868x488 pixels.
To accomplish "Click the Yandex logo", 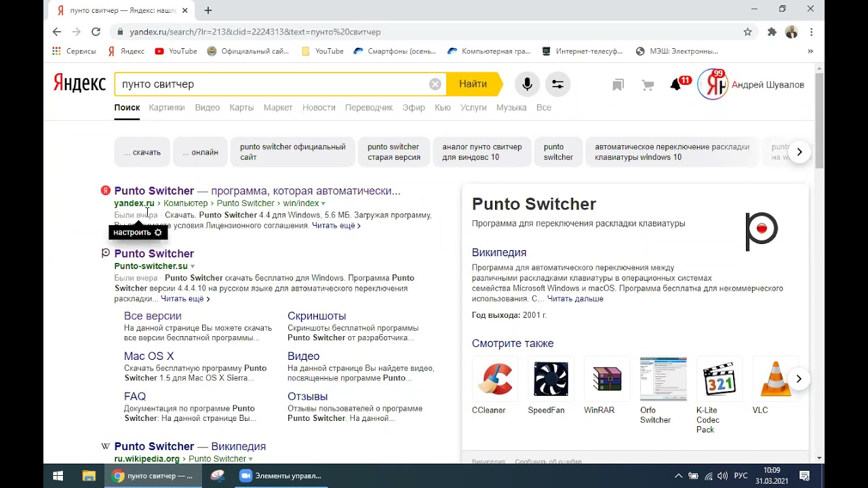I will (79, 83).
